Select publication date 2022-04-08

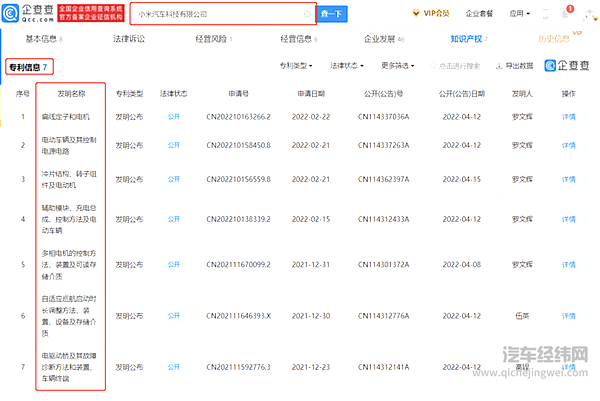tap(461, 265)
